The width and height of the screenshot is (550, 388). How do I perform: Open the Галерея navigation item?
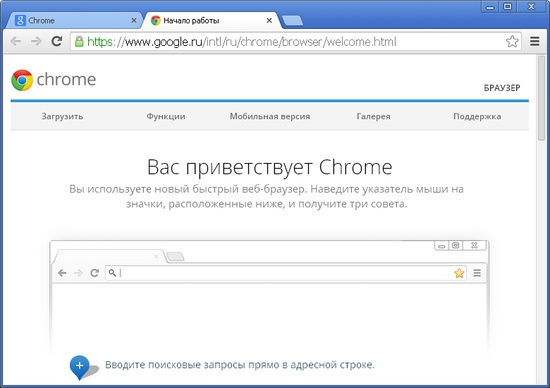point(374,116)
